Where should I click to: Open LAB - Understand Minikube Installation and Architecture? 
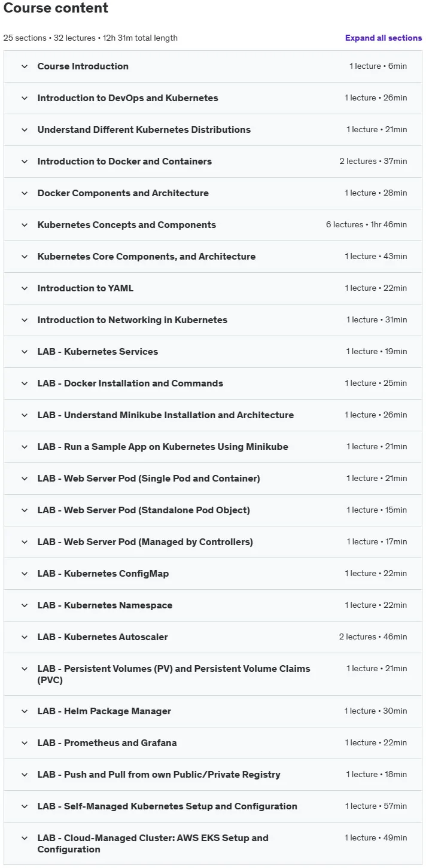click(x=213, y=415)
